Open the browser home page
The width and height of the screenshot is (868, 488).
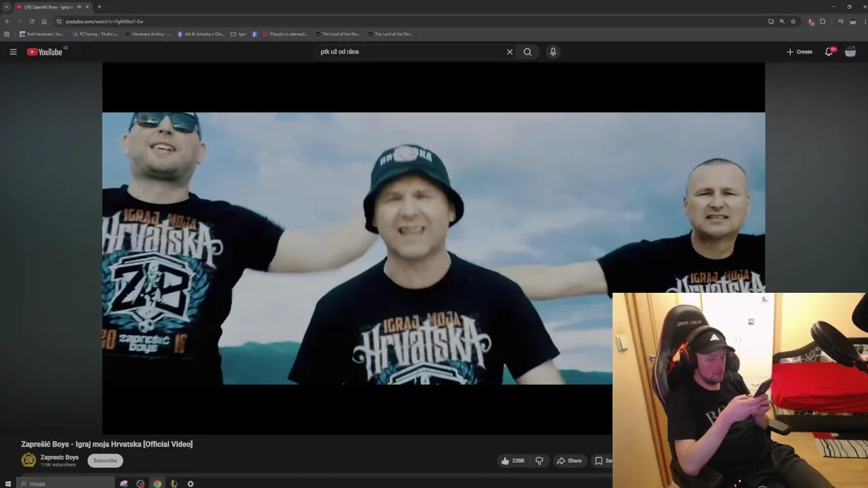(x=44, y=21)
